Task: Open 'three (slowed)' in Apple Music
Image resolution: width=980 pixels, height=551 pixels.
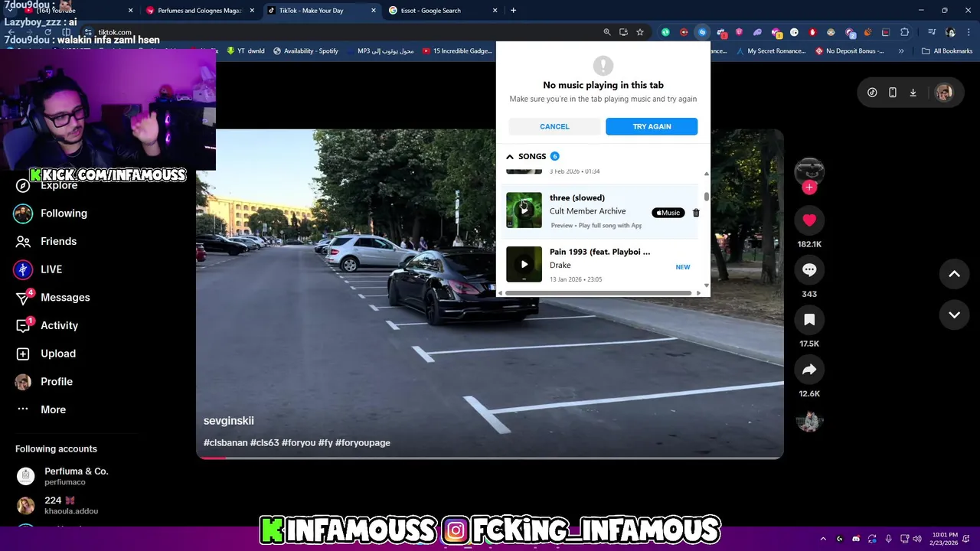Action: tap(668, 213)
